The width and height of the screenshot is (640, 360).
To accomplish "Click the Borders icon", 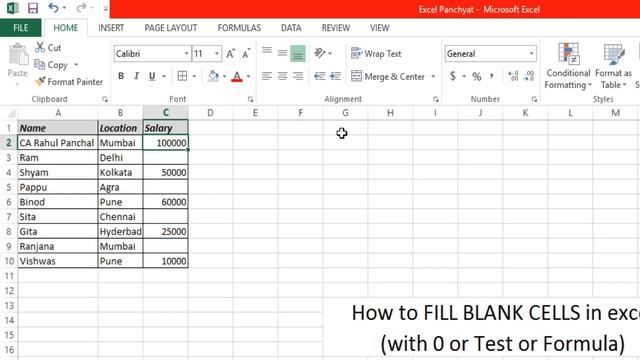I will 182,76.
